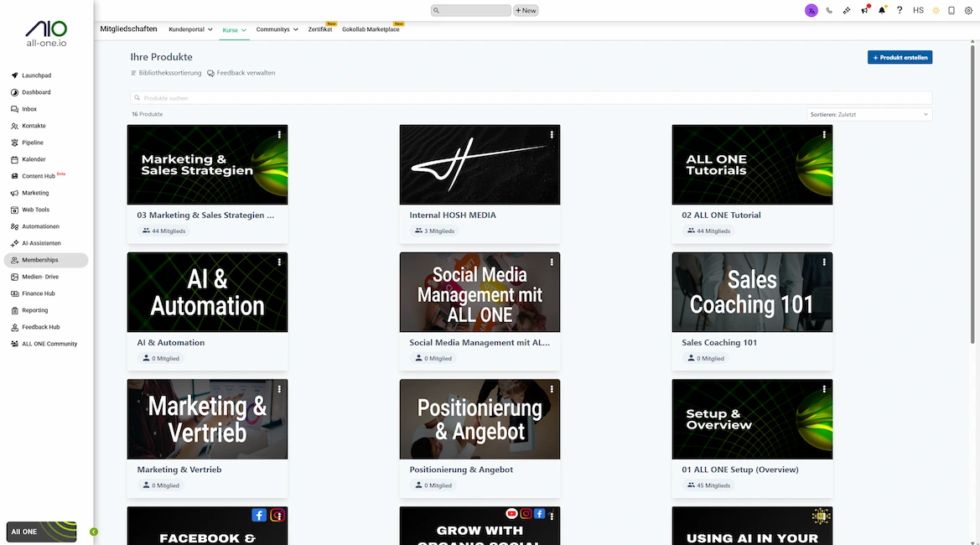Go to Dashboard in the sidebar
Viewport: 980px width, 545px height.
coord(36,92)
